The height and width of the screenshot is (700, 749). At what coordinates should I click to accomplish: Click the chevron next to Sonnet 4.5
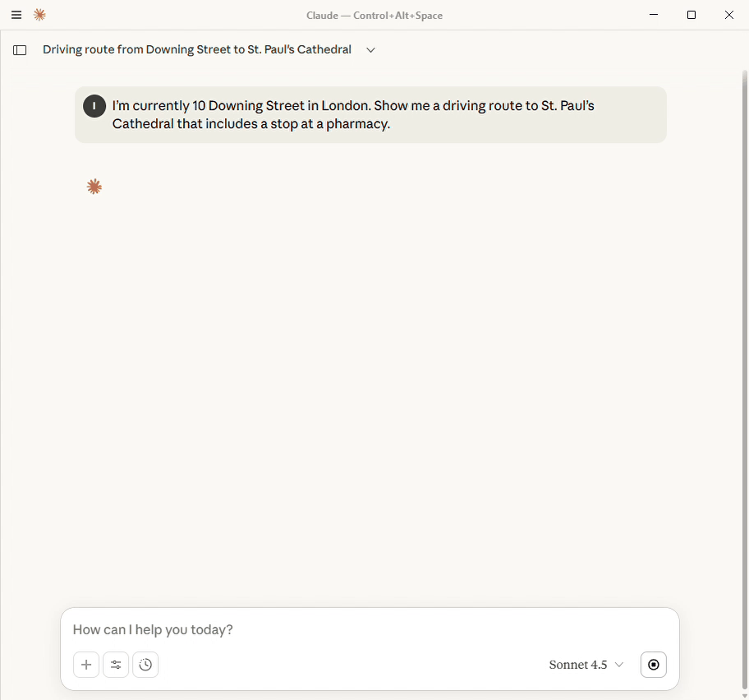(x=619, y=665)
